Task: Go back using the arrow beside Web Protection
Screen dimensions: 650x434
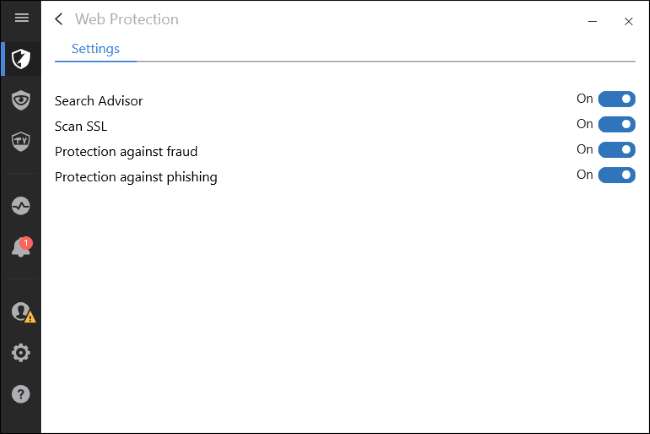Action: click(x=59, y=19)
